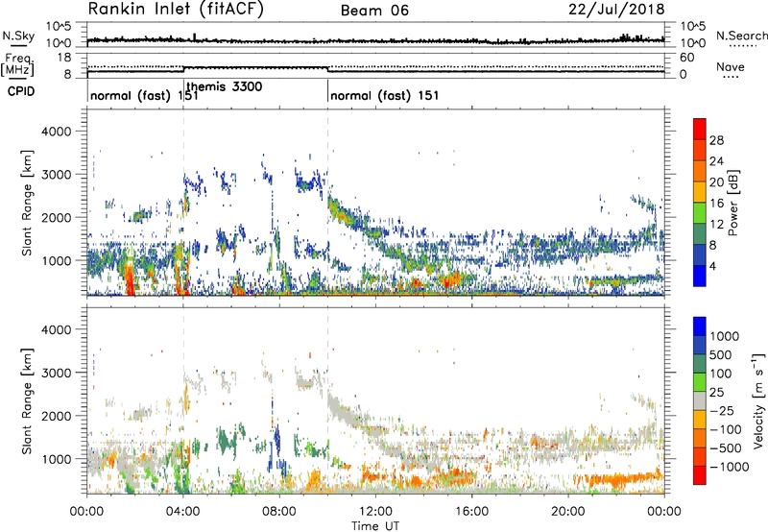This screenshot has width=768, height=532.
Task: Click the 'normal (fast) 151' label after 10:00
Action: [385, 95]
